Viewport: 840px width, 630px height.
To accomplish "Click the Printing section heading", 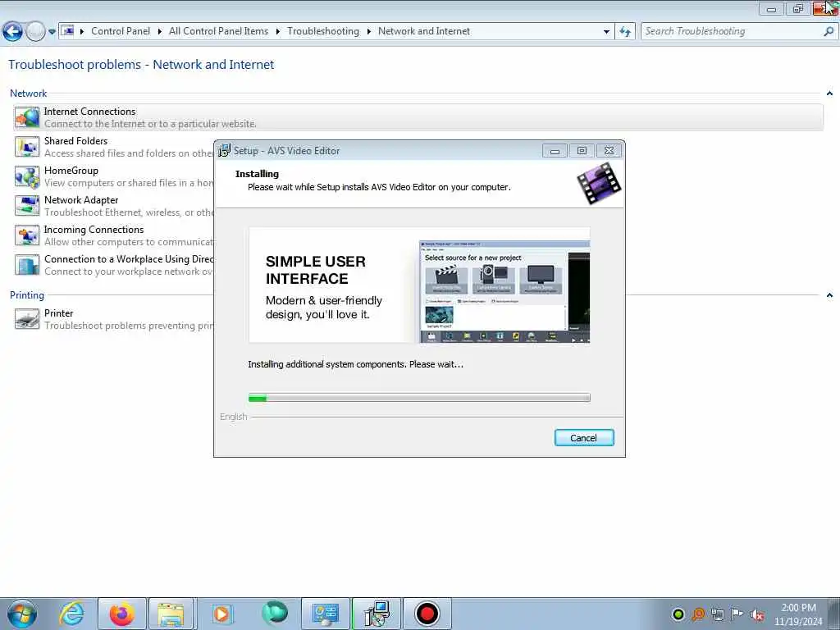I will click(27, 295).
